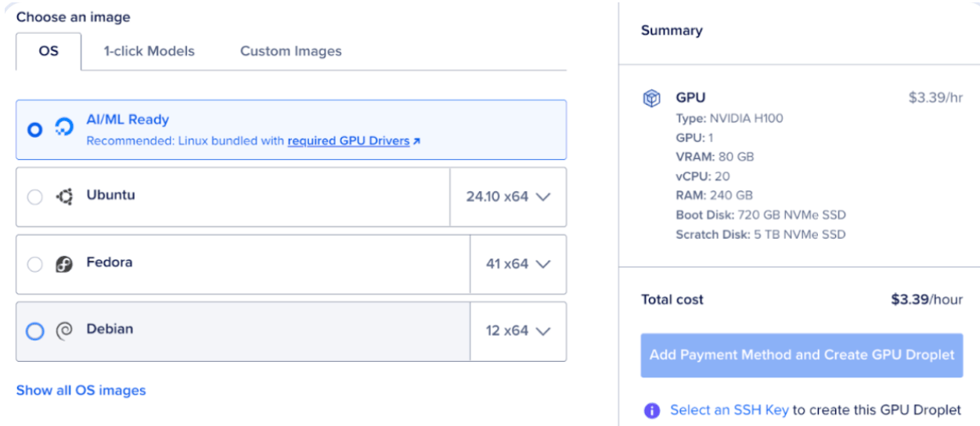This screenshot has width=980, height=426.
Task: Switch to the OS tab
Action: (49, 52)
